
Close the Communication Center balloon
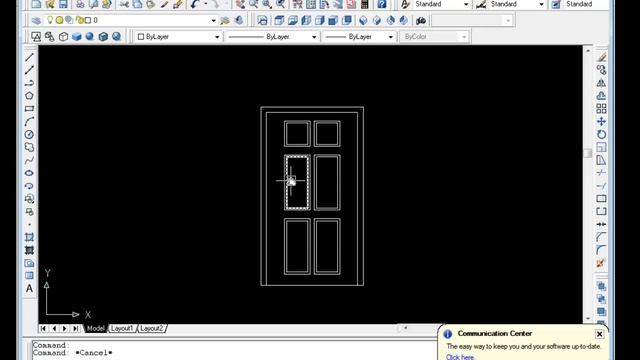coord(599,334)
